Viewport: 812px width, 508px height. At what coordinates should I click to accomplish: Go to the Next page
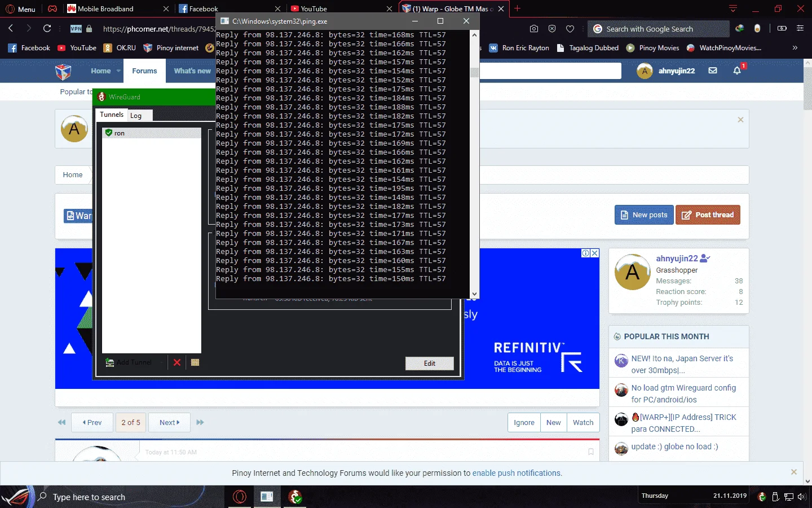(169, 422)
